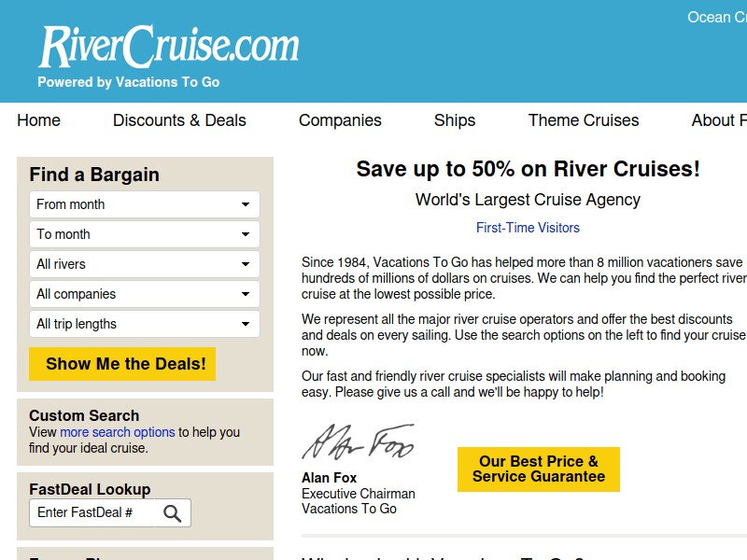This screenshot has height=560, width=747.
Task: Select Theme Cruises from the navigation
Action: point(584,120)
